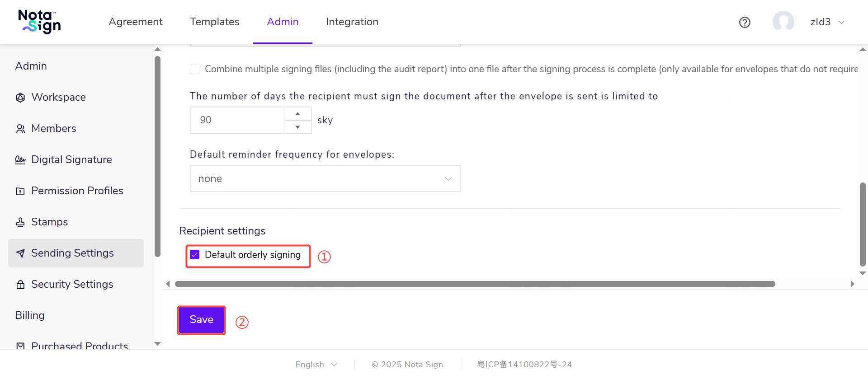Click the horizontal scrollbar of settings panel
This screenshot has height=379, width=868.
click(475, 284)
